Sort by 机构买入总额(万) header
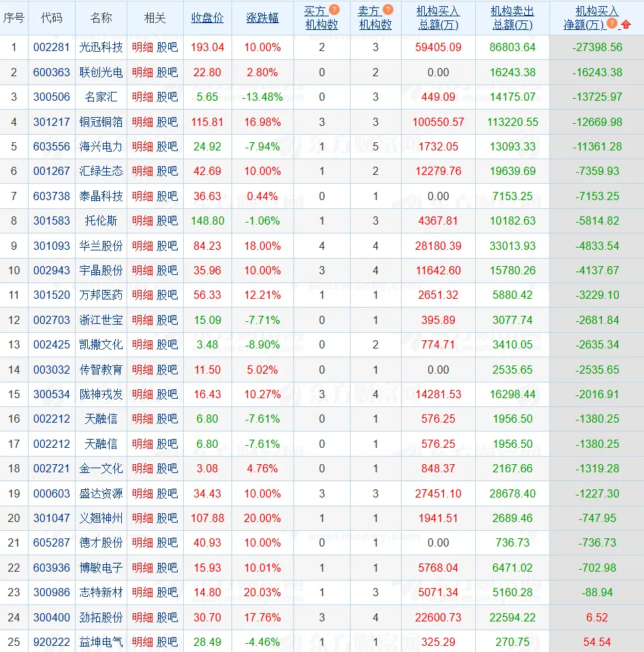 coord(438,18)
